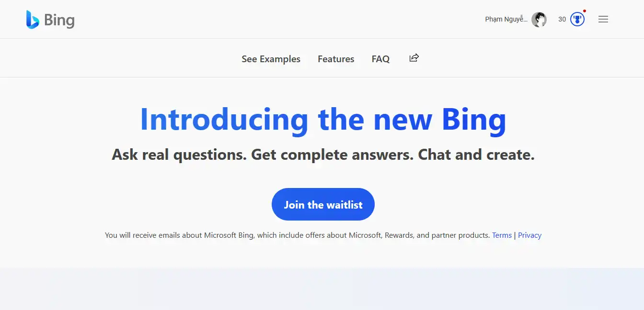Click the Rewards points count 30
This screenshot has height=310, width=644.
tap(562, 20)
